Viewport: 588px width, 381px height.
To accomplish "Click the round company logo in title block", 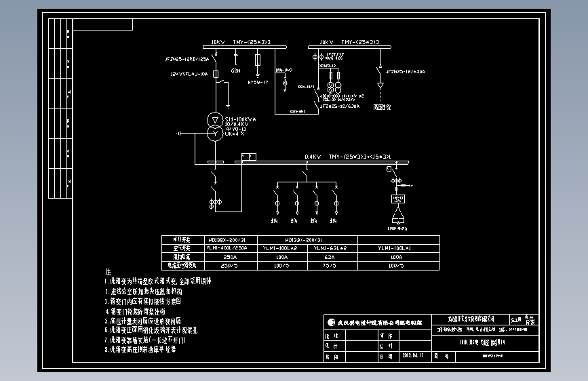I will (x=331, y=322).
